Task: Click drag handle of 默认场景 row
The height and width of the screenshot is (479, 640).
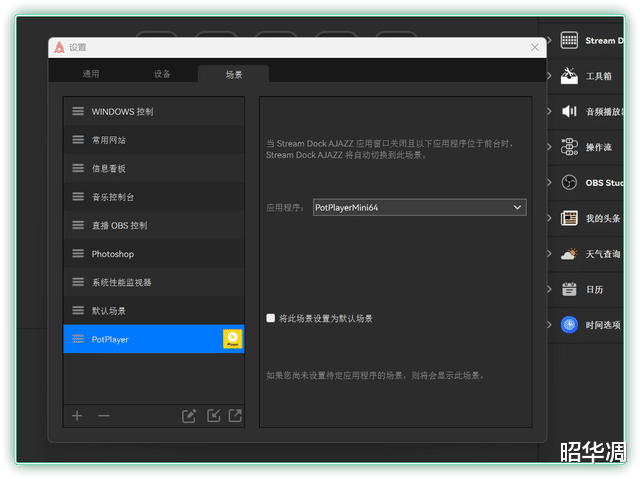Action: 78,310
